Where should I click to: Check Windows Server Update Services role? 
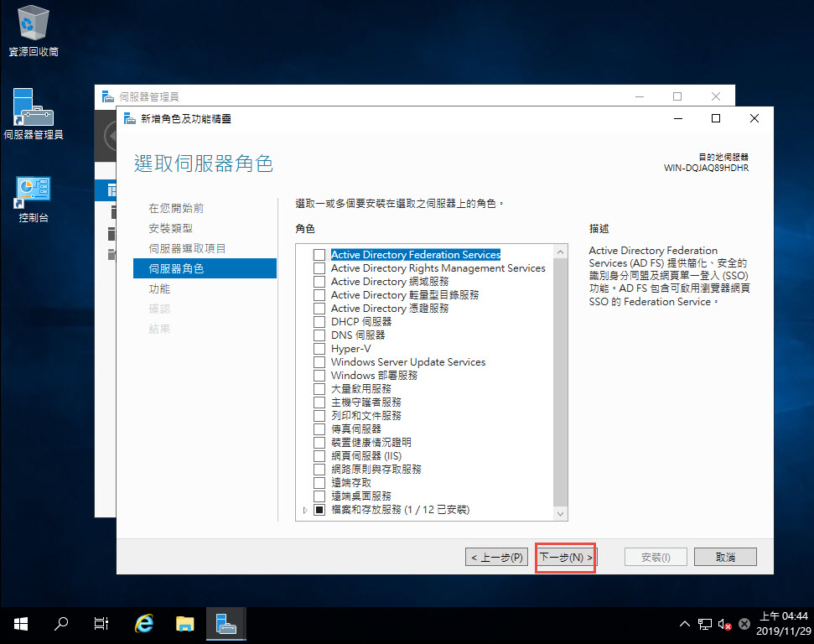(x=319, y=362)
